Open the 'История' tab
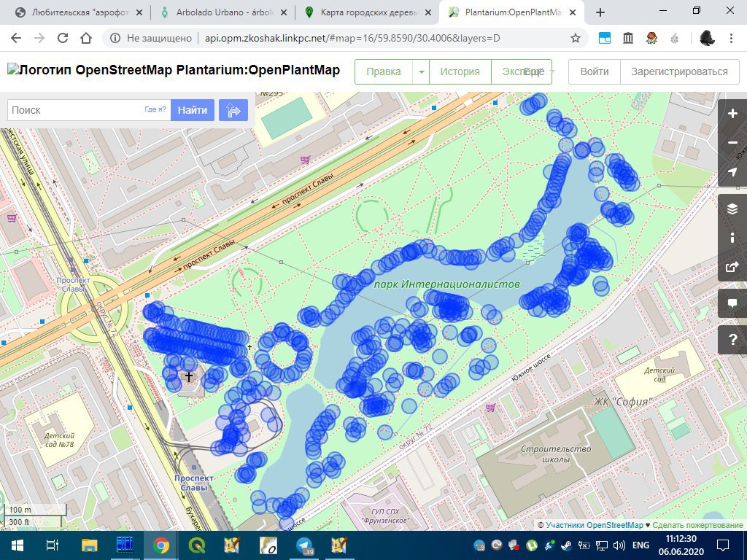 (460, 71)
